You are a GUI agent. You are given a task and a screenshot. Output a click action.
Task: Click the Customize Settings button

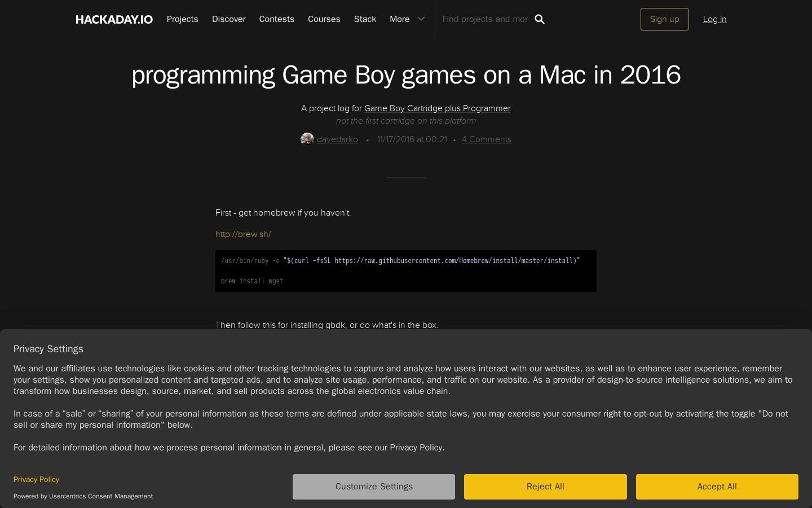click(x=374, y=487)
